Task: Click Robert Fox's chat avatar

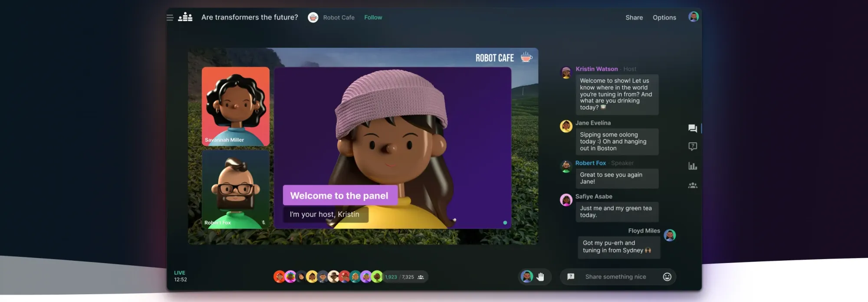Action: pyautogui.click(x=566, y=167)
